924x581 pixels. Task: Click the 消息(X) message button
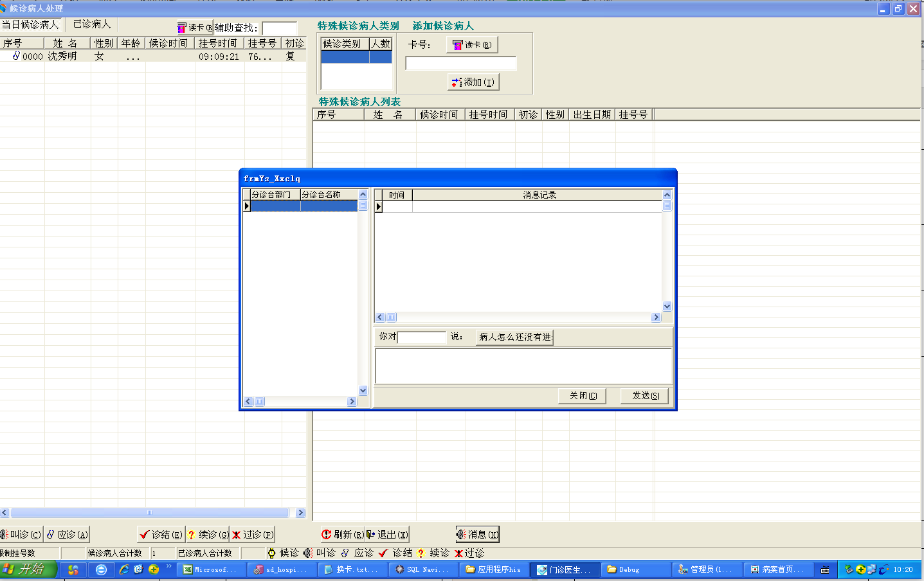(477, 534)
